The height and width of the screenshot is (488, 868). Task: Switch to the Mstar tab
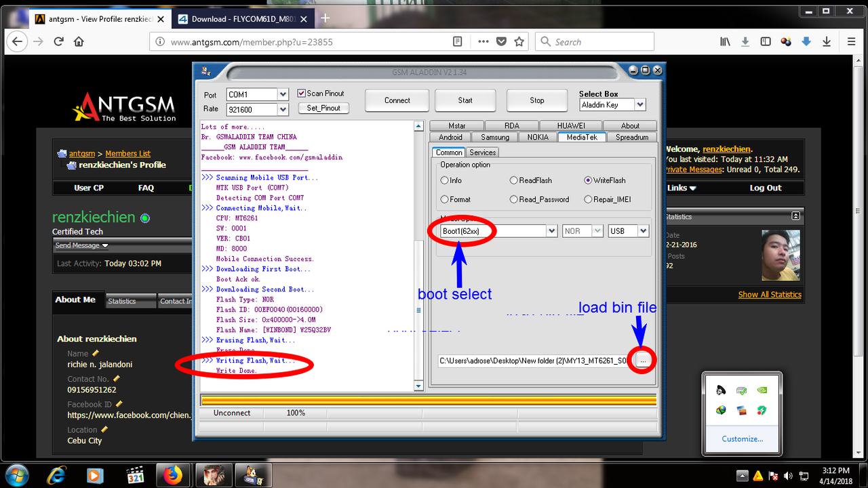[456, 125]
